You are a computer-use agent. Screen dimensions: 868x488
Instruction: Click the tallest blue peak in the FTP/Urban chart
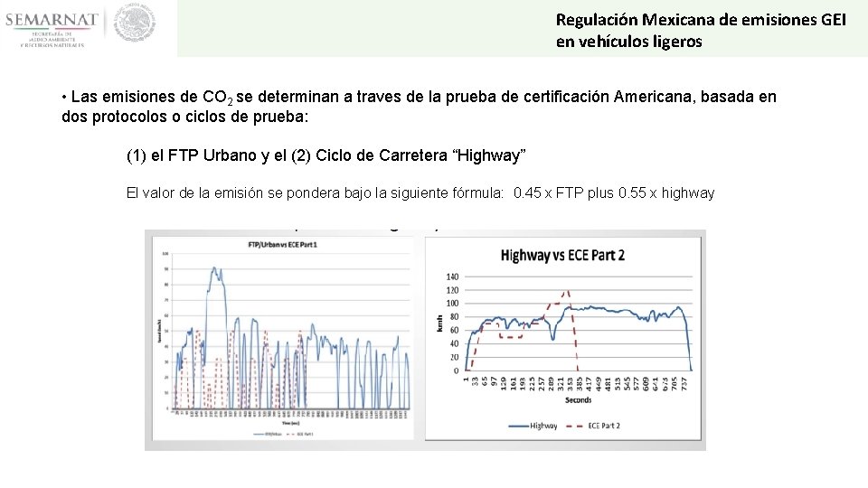click(215, 269)
